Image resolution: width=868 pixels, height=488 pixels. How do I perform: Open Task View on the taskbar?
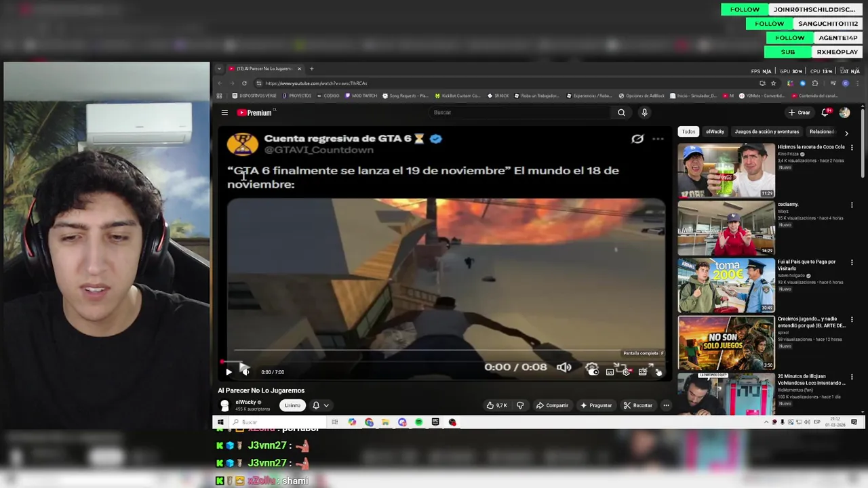[x=334, y=422]
